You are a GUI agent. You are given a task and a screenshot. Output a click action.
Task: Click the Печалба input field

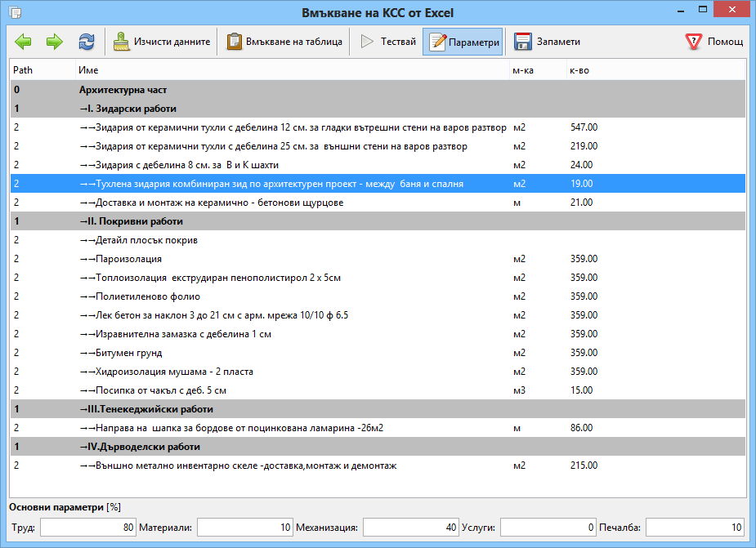tap(695, 528)
